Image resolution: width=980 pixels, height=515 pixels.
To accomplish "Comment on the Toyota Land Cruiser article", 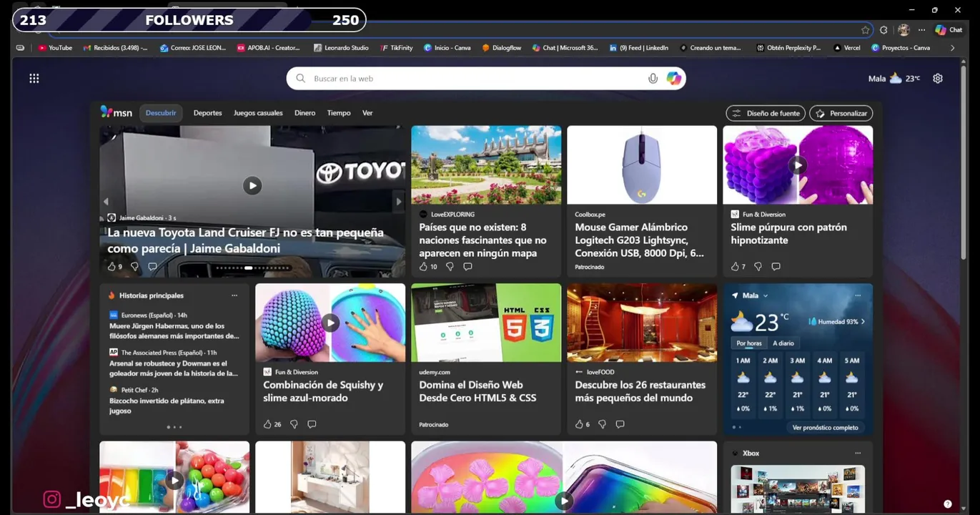I will (x=152, y=267).
